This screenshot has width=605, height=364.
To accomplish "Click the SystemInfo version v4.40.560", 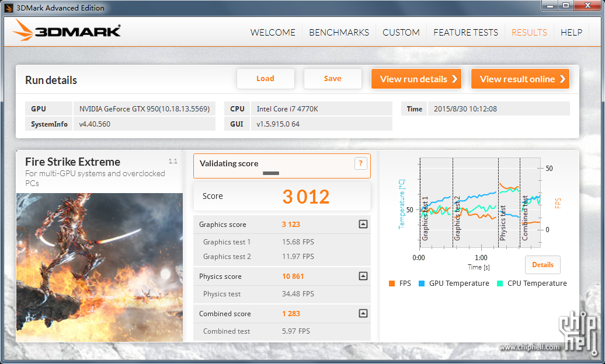I will coord(95,124).
